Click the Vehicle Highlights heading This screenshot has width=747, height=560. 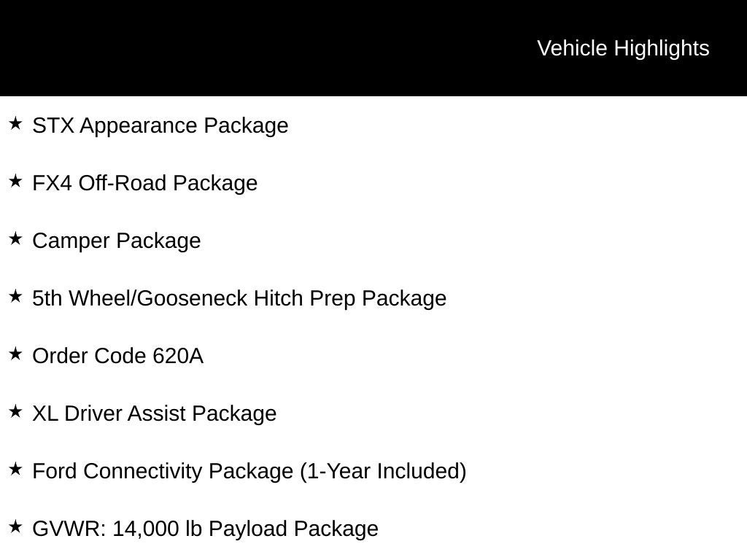pos(623,48)
